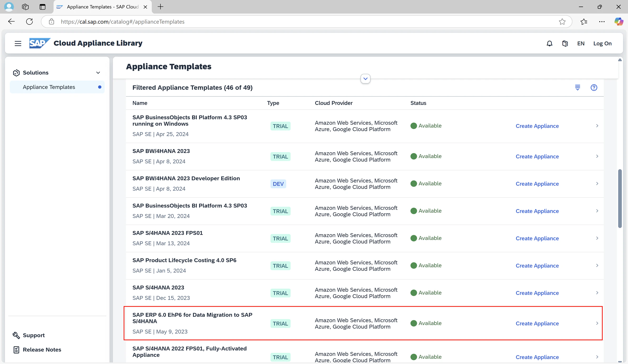Create Appliance for SAP S/4HANA 2023 Dec 15
This screenshot has height=364, width=628.
click(537, 293)
